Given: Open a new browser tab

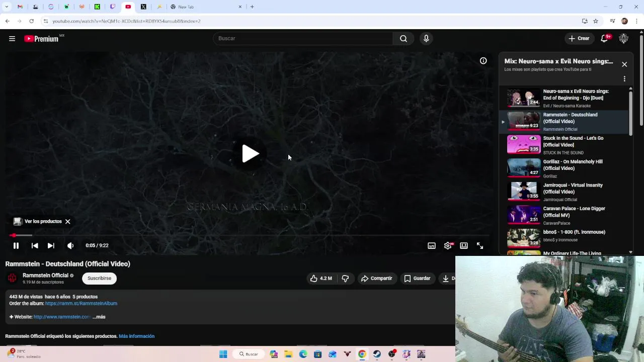Looking at the screenshot, I should (x=252, y=7).
